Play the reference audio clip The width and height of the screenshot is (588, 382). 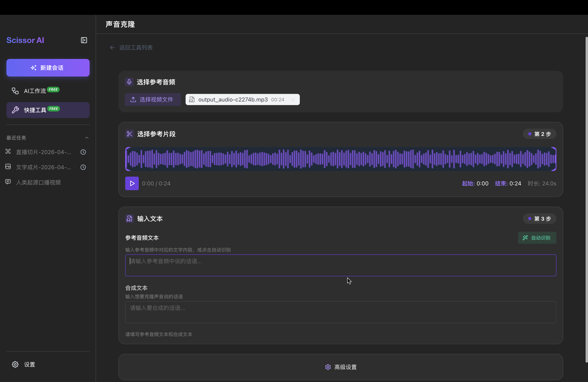pyautogui.click(x=132, y=183)
